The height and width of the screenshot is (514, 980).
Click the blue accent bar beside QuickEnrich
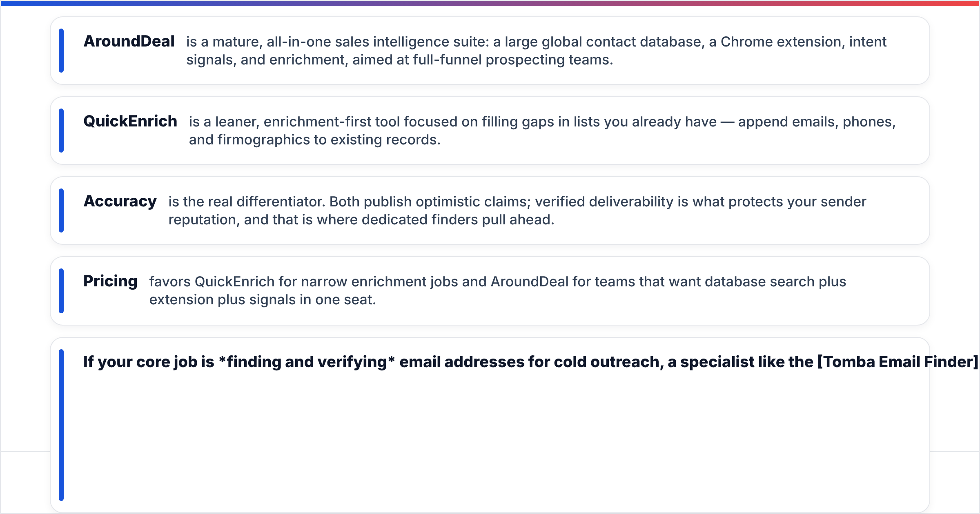click(x=61, y=131)
